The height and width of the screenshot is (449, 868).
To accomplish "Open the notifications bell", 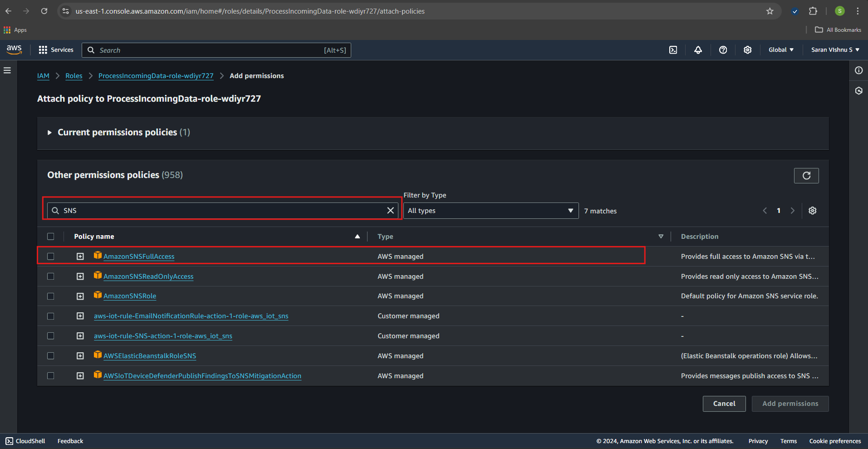I will tap(698, 50).
